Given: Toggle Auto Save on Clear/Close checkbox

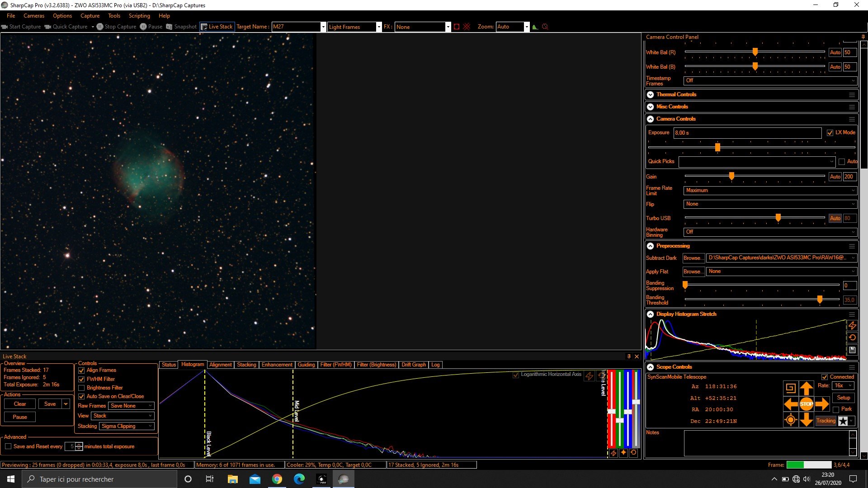Looking at the screenshot, I should tap(81, 397).
